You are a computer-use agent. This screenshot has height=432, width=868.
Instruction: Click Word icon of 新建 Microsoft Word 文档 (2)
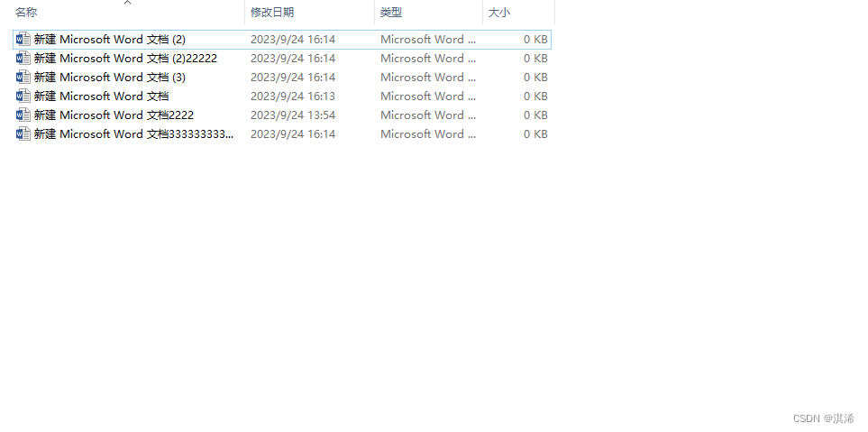tap(23, 40)
